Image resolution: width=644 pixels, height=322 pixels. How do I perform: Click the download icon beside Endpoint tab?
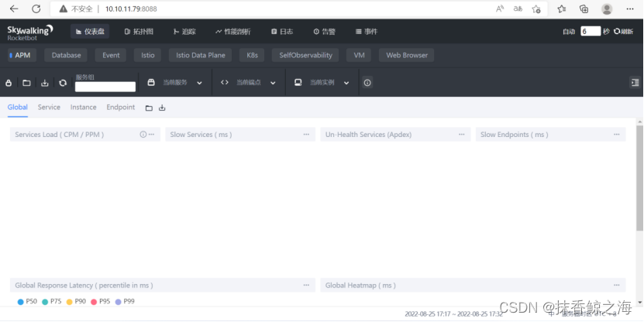[x=162, y=108]
